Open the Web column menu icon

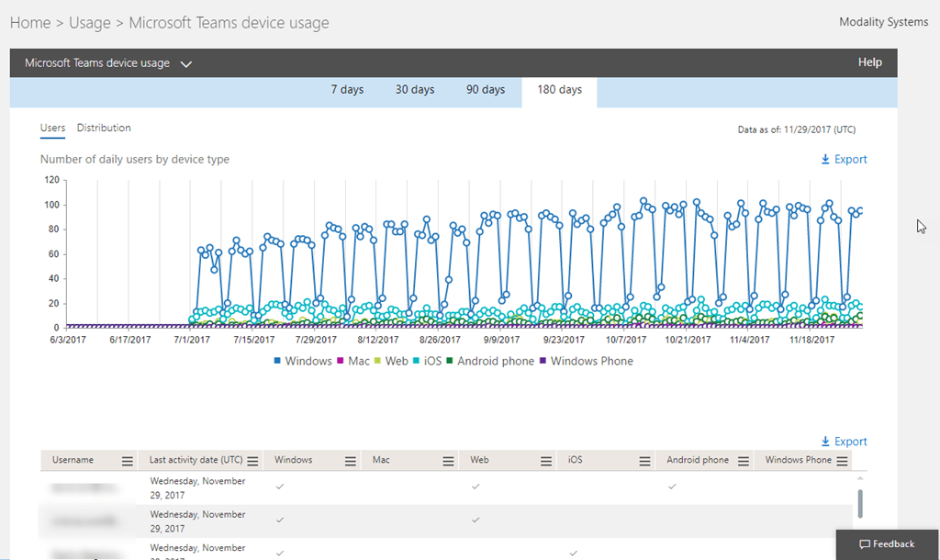[546, 461]
